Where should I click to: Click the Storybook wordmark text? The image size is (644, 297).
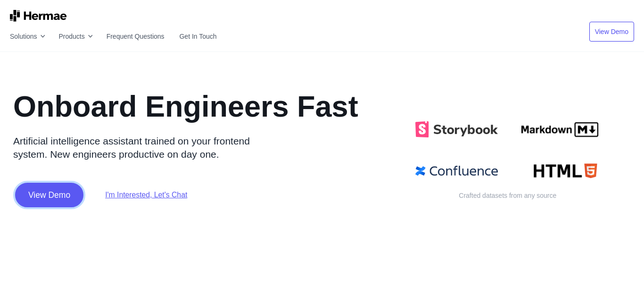click(465, 130)
